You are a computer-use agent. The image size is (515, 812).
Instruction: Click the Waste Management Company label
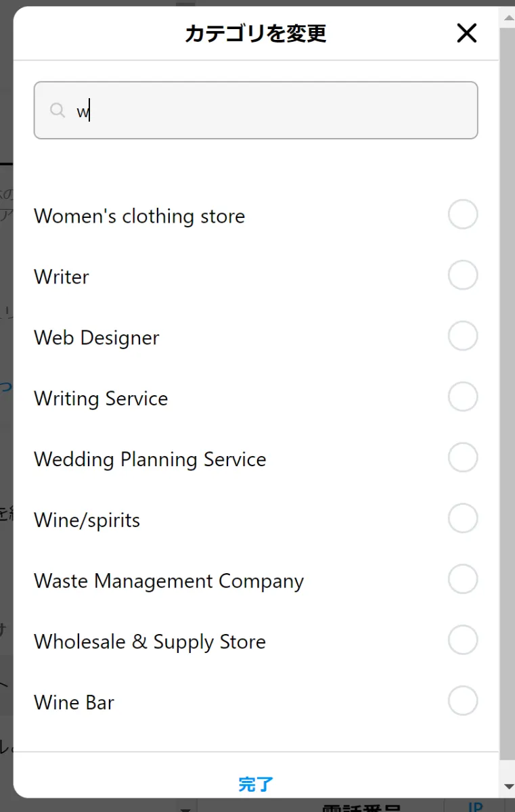point(169,581)
